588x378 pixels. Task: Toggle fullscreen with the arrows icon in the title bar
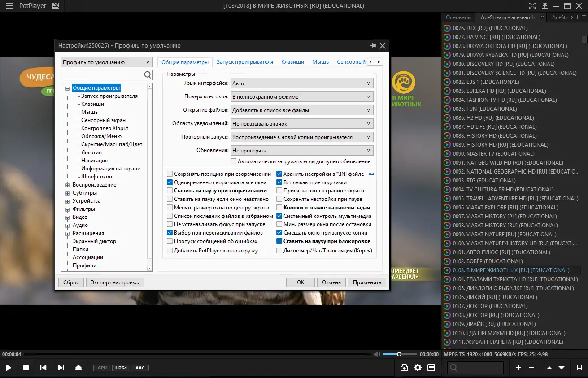coord(532,6)
